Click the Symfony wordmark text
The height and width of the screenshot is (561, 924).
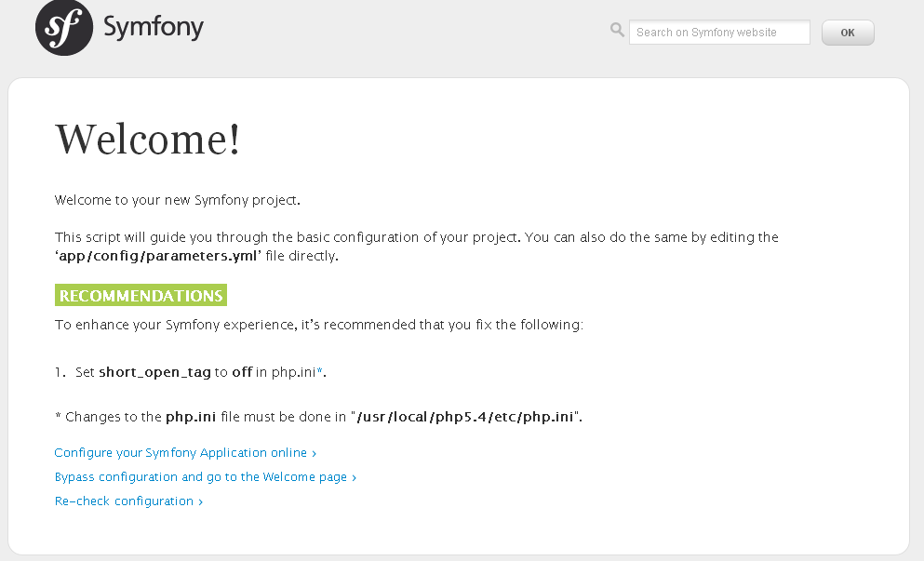[x=154, y=27]
